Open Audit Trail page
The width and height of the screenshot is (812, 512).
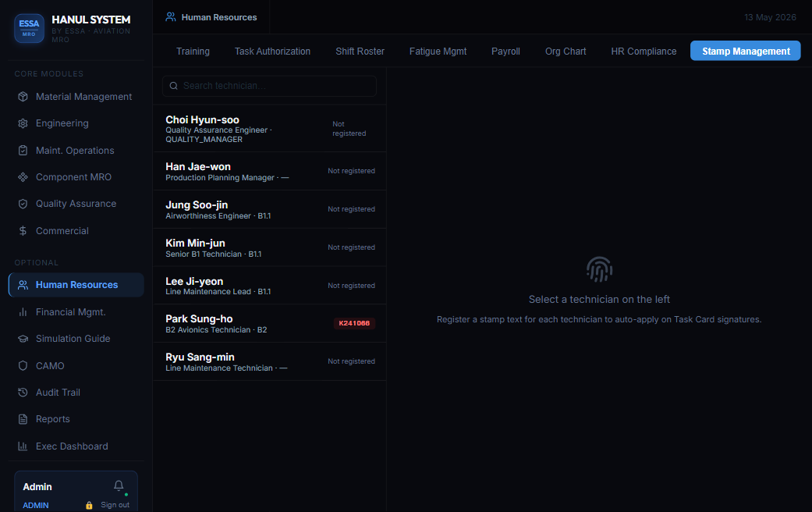click(76, 393)
